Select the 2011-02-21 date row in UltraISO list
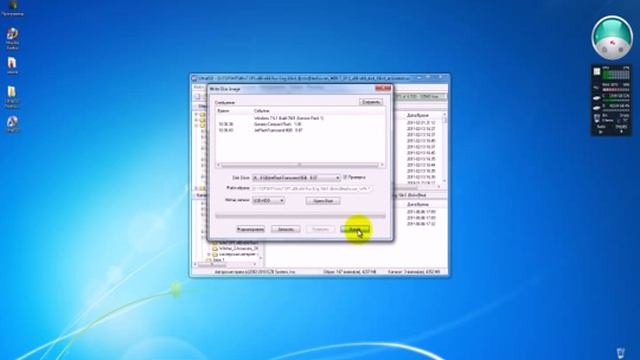The height and width of the screenshot is (360, 640). 421,122
